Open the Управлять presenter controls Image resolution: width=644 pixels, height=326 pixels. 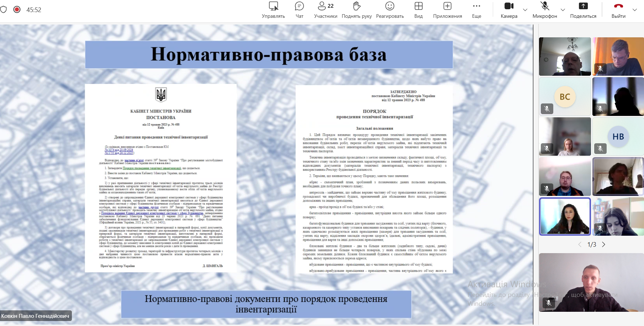point(273,10)
